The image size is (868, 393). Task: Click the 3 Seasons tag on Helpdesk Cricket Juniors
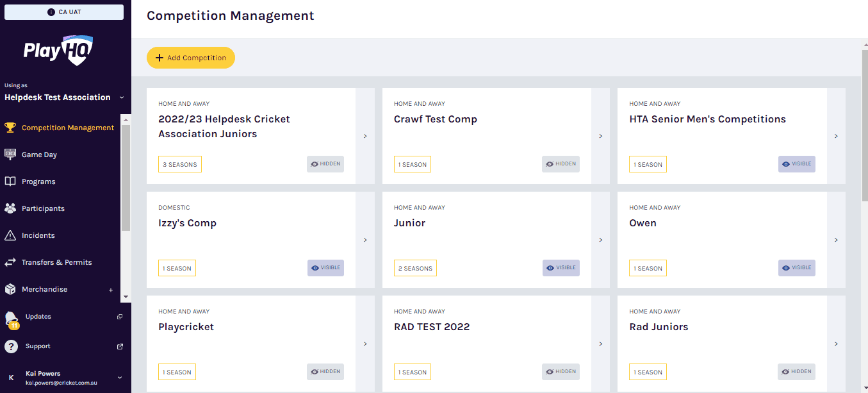180,165
